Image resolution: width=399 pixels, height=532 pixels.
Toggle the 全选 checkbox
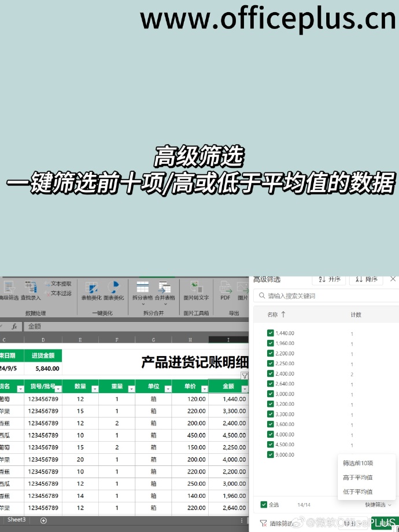(x=264, y=505)
